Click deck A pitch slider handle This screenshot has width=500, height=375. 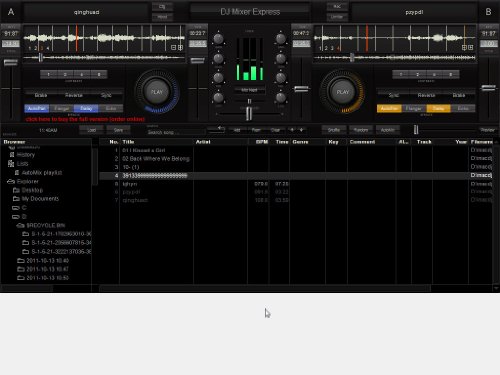point(11,62)
